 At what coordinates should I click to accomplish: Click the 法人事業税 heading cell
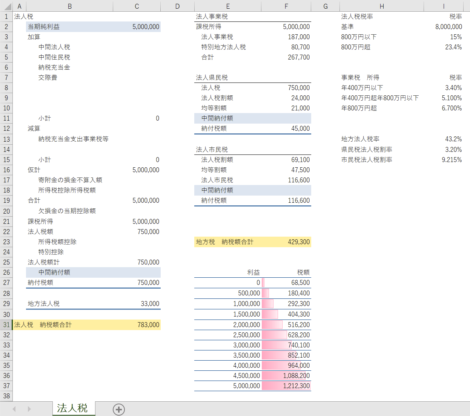pos(228,16)
